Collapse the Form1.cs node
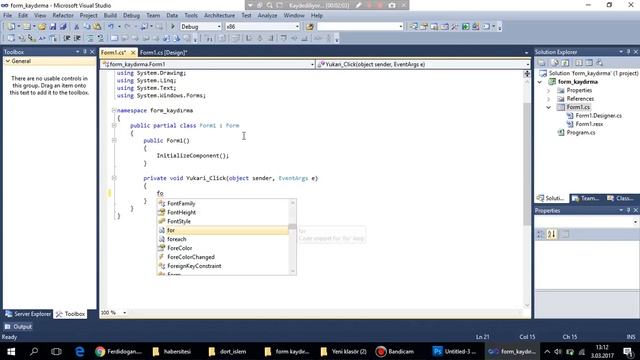 point(549,107)
